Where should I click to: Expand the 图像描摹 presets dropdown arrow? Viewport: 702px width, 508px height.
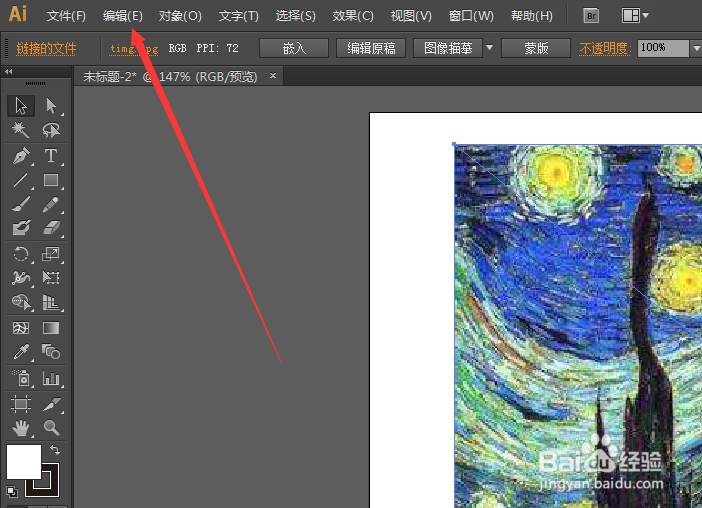point(489,47)
